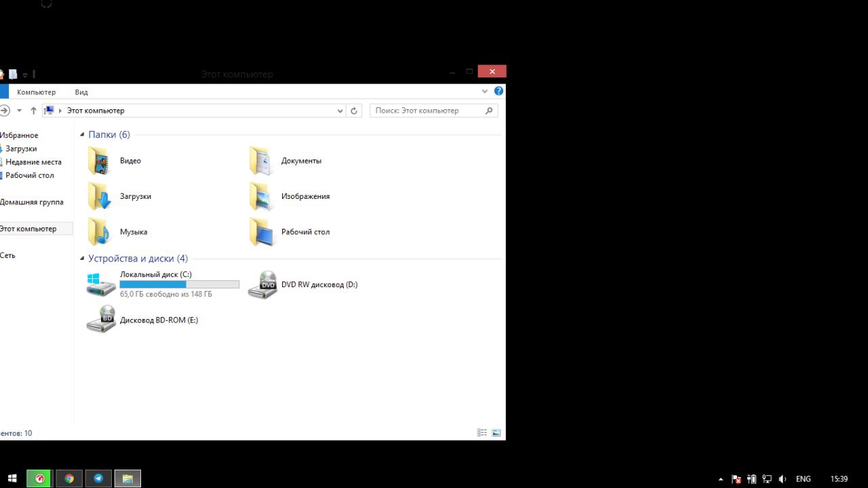
Task: Select Сеть in navigation pane
Action: [x=7, y=255]
